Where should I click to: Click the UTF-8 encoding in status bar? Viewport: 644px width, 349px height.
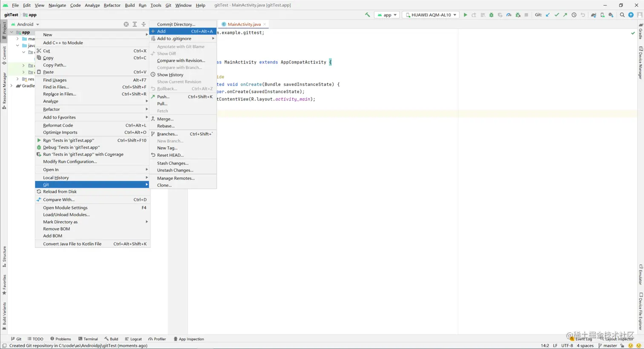tap(567, 346)
